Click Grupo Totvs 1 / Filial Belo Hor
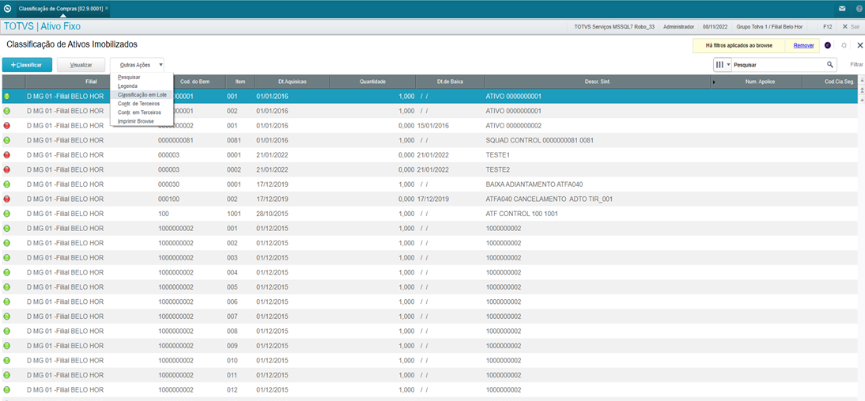This screenshot has height=401, width=865. pos(770,26)
